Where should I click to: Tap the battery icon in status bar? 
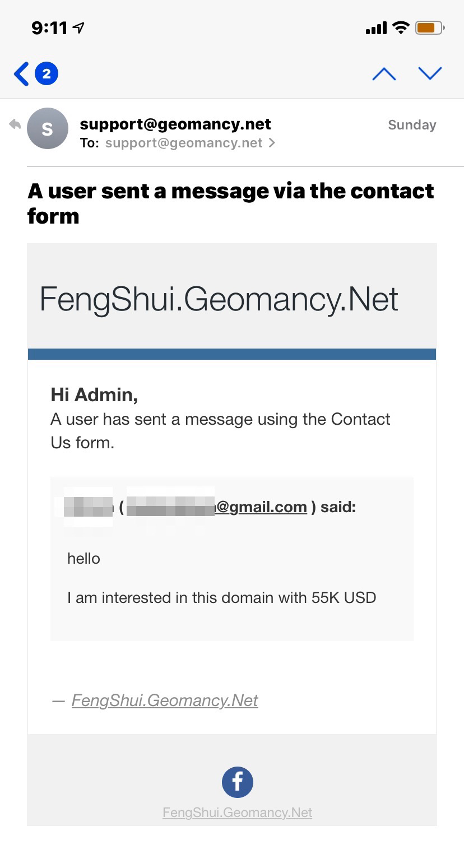pyautogui.click(x=429, y=27)
